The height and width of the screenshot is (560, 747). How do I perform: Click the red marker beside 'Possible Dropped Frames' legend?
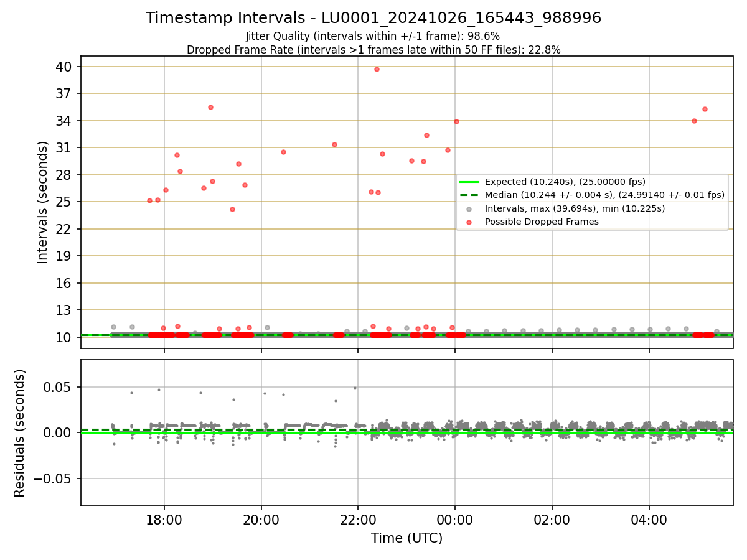(x=469, y=222)
